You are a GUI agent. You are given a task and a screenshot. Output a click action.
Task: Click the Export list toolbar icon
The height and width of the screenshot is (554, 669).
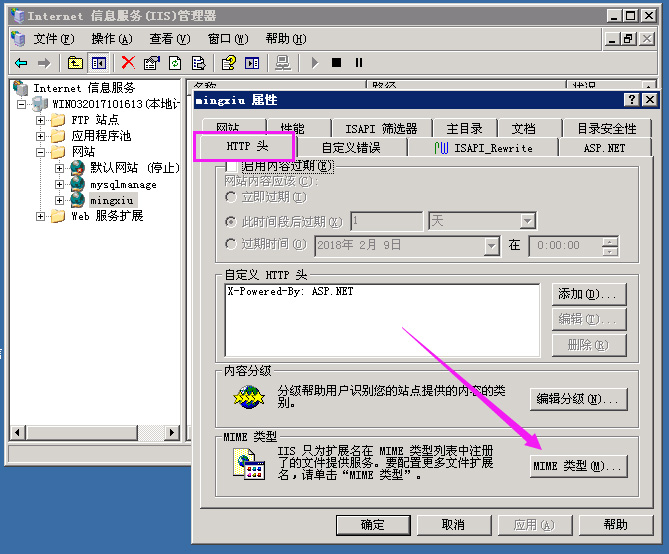(x=198, y=63)
